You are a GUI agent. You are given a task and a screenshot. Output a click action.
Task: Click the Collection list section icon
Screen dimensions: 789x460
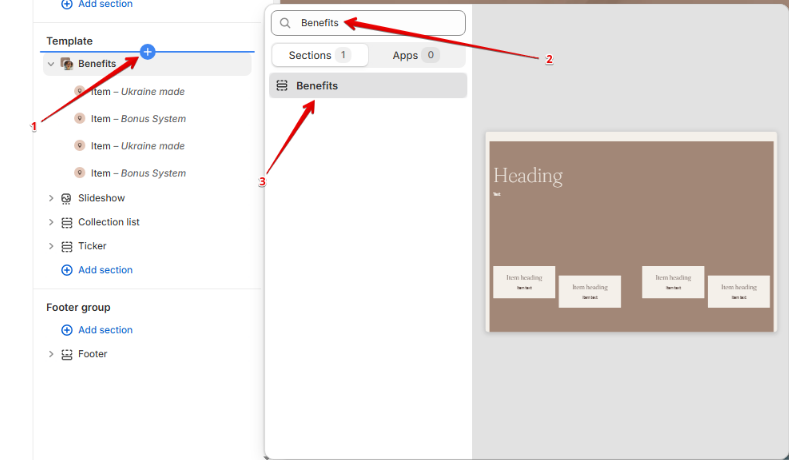(x=66, y=222)
